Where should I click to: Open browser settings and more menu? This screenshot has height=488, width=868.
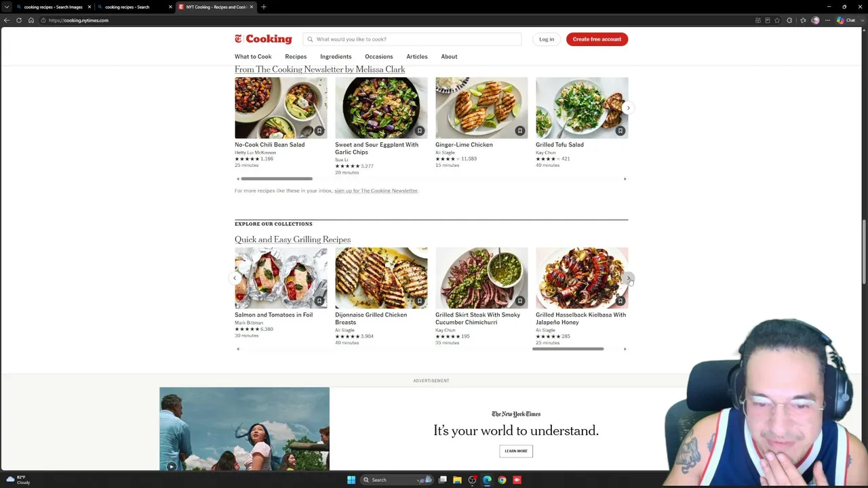(x=827, y=20)
